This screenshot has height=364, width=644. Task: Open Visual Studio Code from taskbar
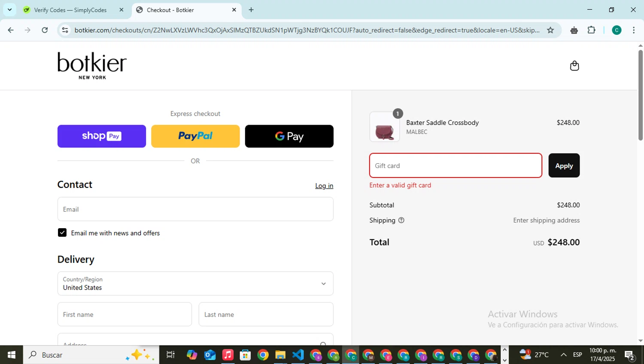298,355
